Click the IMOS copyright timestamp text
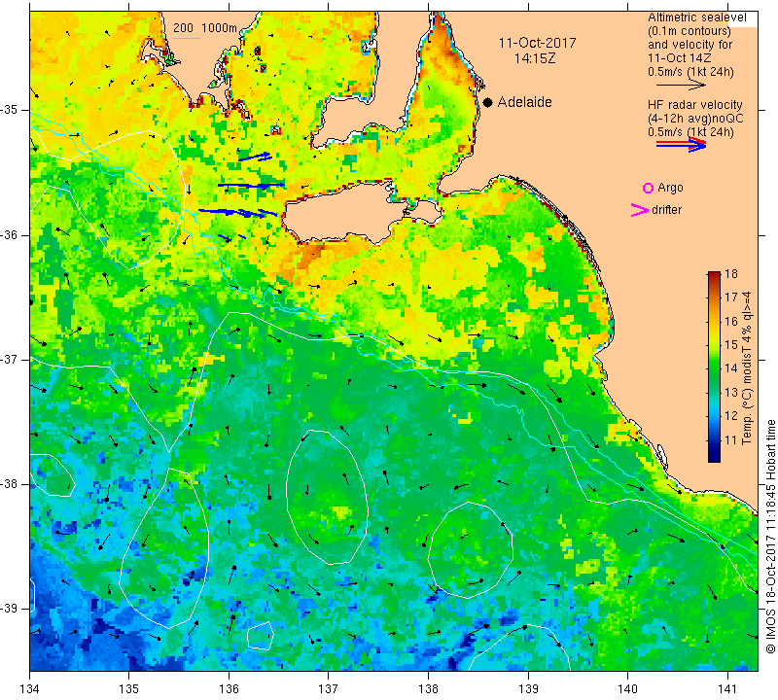This screenshot has width=778, height=700. [x=770, y=536]
